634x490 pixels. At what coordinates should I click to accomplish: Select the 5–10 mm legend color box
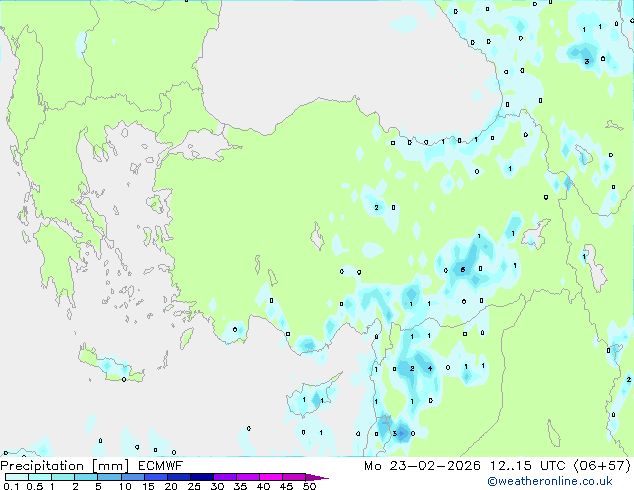(109, 477)
